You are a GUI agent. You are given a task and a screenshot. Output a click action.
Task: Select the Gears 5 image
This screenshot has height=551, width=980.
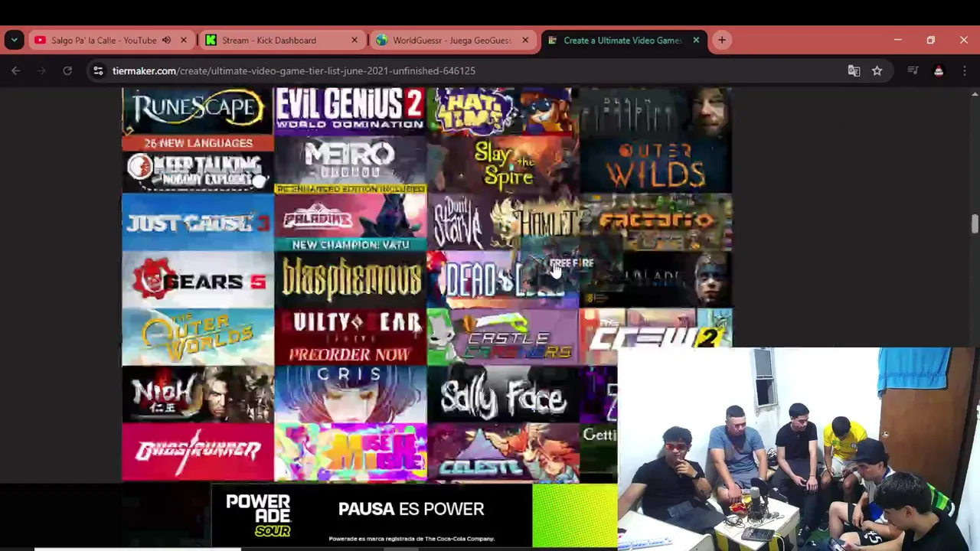pyautogui.click(x=198, y=279)
